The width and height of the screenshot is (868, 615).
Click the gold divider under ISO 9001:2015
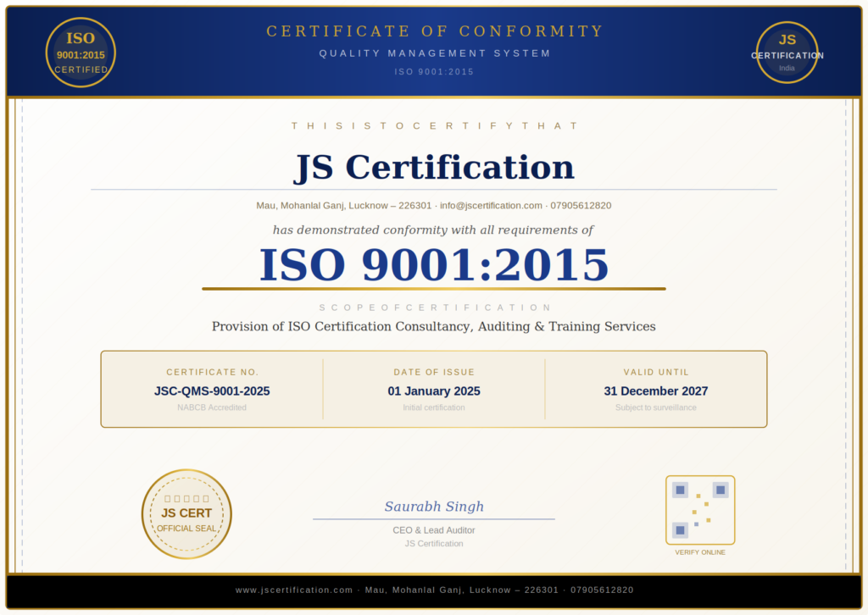[434, 289]
